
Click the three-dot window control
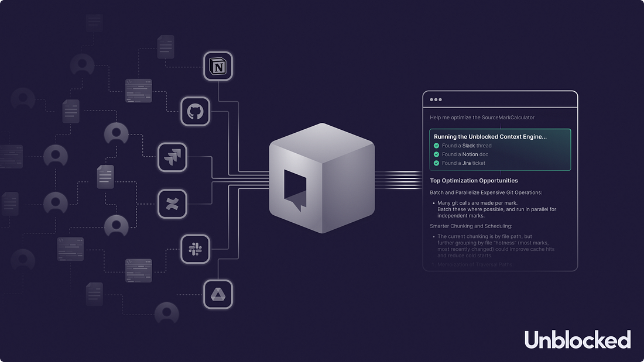[x=436, y=100]
